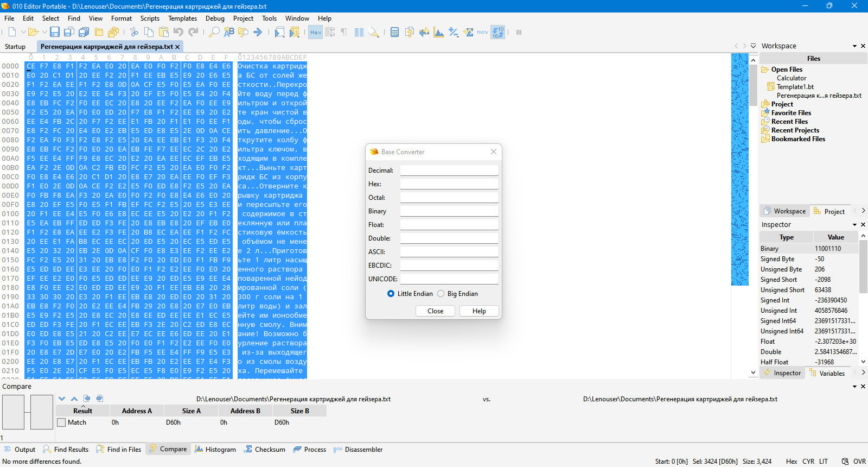The image size is (868, 467).
Task: Check the Match checkbox in Compare results
Action: pos(61,422)
